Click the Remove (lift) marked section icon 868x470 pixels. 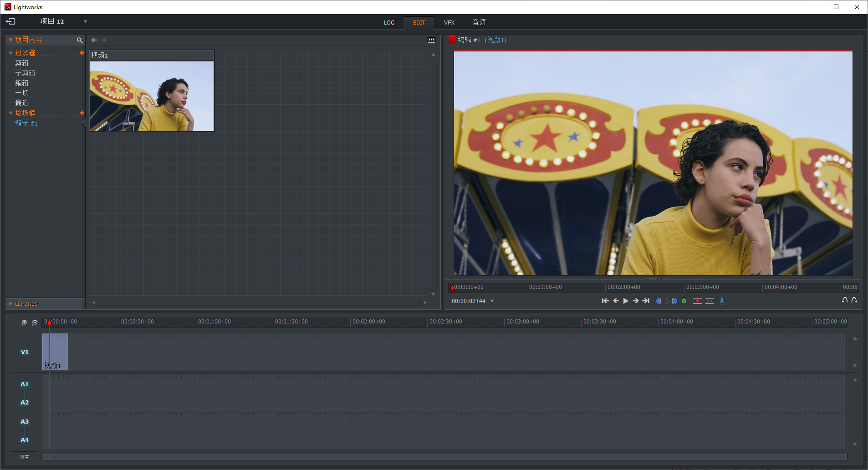tap(697, 301)
